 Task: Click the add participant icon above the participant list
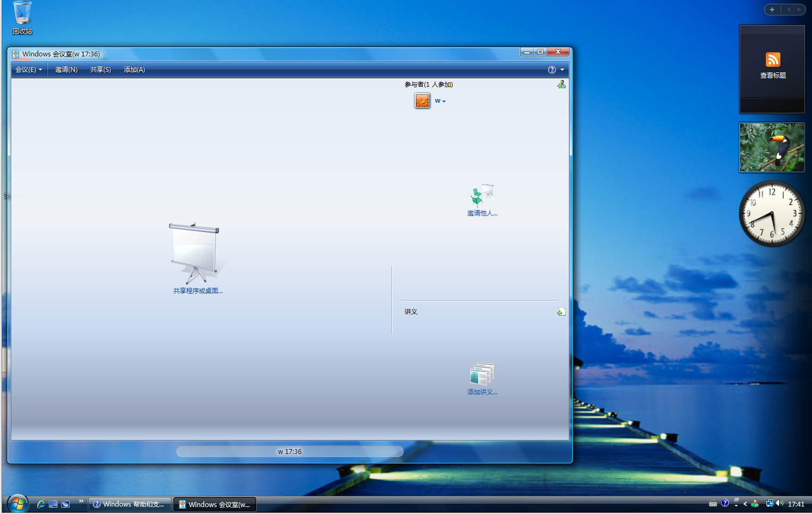point(562,84)
